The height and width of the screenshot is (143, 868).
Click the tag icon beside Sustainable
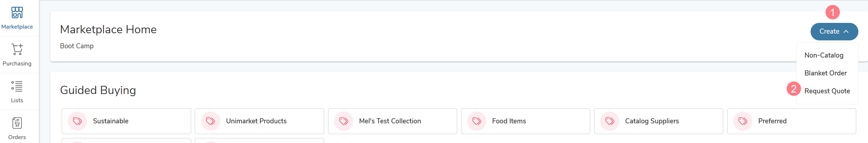(x=77, y=121)
